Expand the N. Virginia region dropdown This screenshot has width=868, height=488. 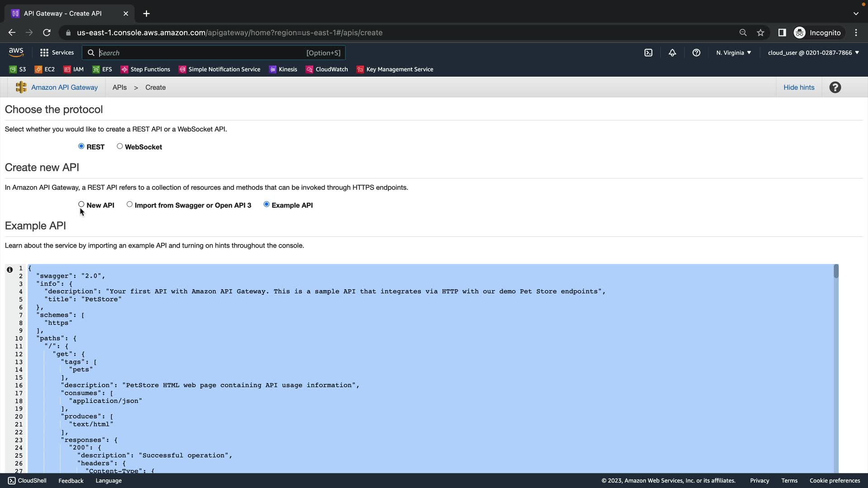point(733,53)
